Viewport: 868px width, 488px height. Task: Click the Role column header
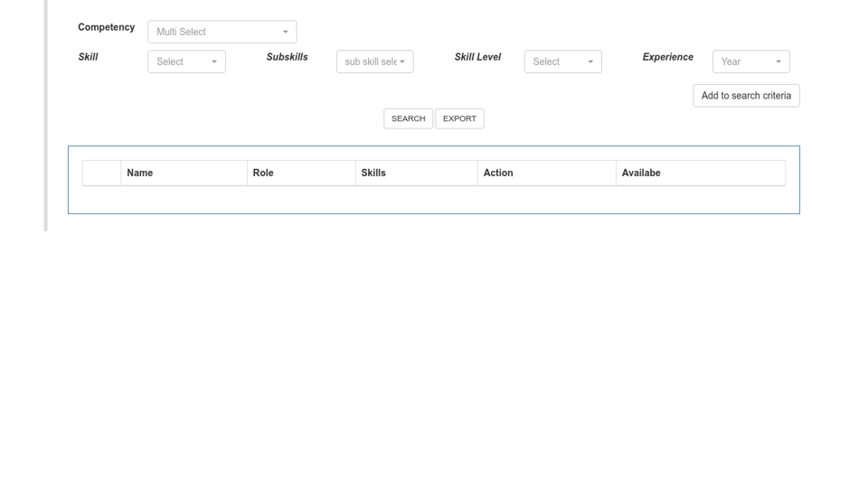(263, 173)
